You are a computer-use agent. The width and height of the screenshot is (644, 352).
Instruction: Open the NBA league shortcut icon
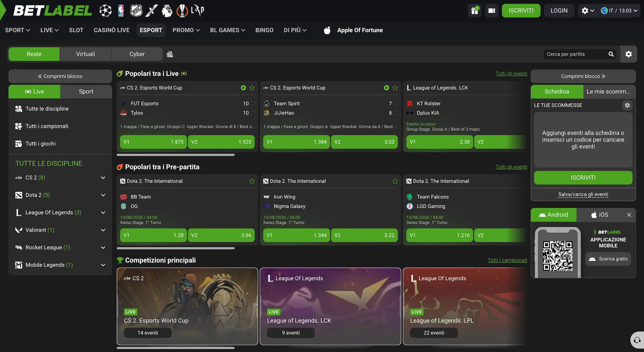pos(121,11)
